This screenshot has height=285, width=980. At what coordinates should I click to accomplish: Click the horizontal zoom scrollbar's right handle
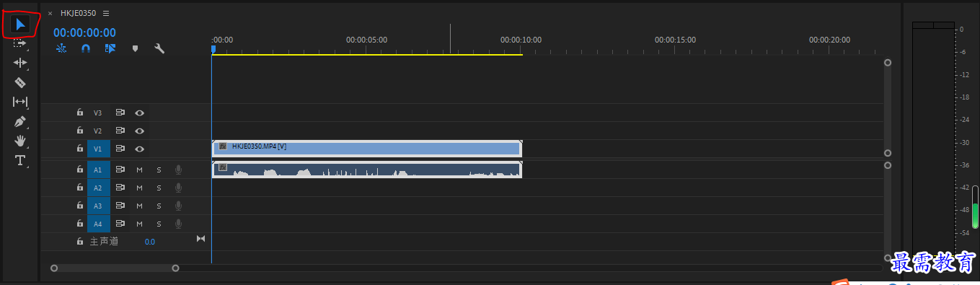tap(175, 268)
